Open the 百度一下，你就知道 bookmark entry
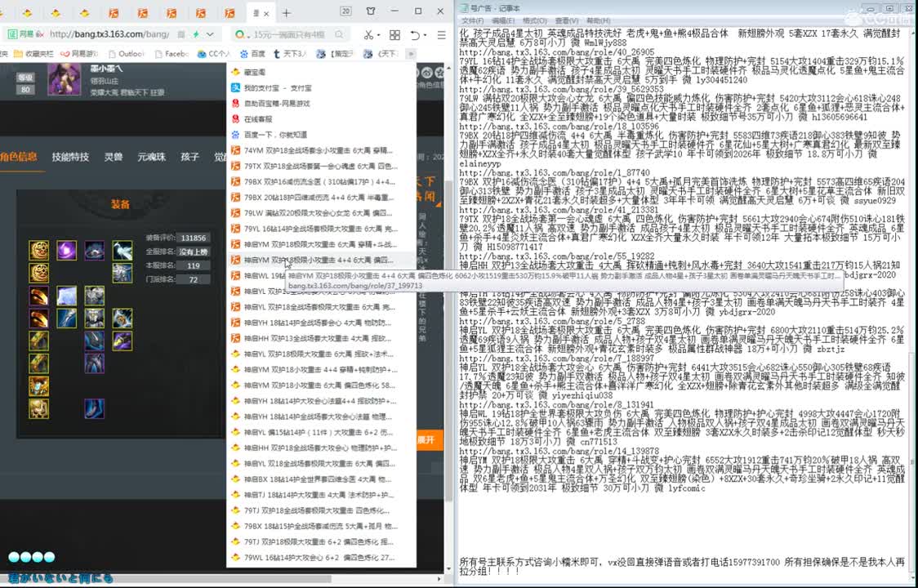The height and width of the screenshot is (588, 918). point(275,135)
